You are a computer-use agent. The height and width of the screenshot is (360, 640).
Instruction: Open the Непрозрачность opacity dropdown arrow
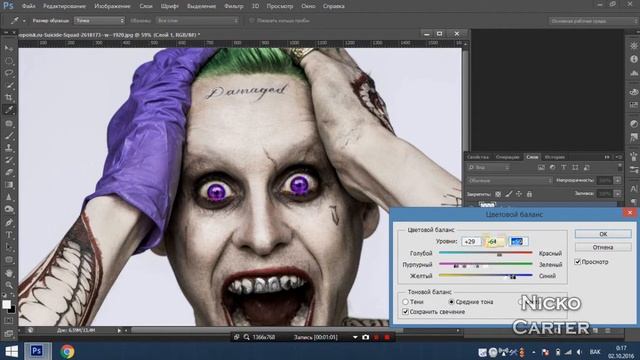[617, 180]
